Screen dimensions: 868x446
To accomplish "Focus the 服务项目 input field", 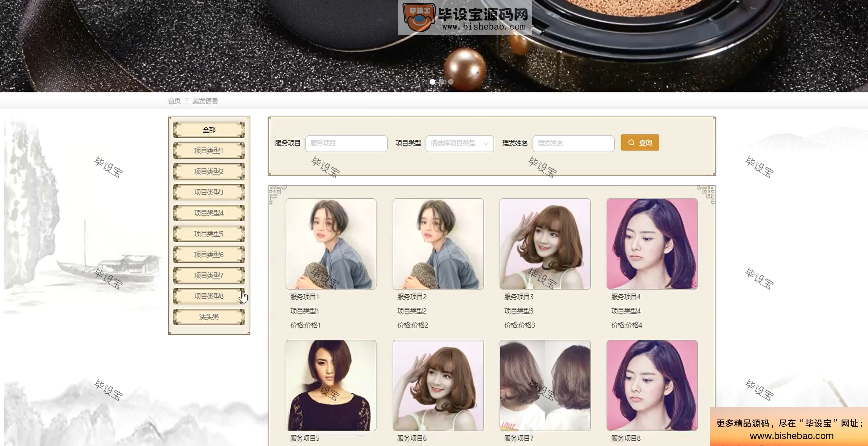I will coord(346,143).
